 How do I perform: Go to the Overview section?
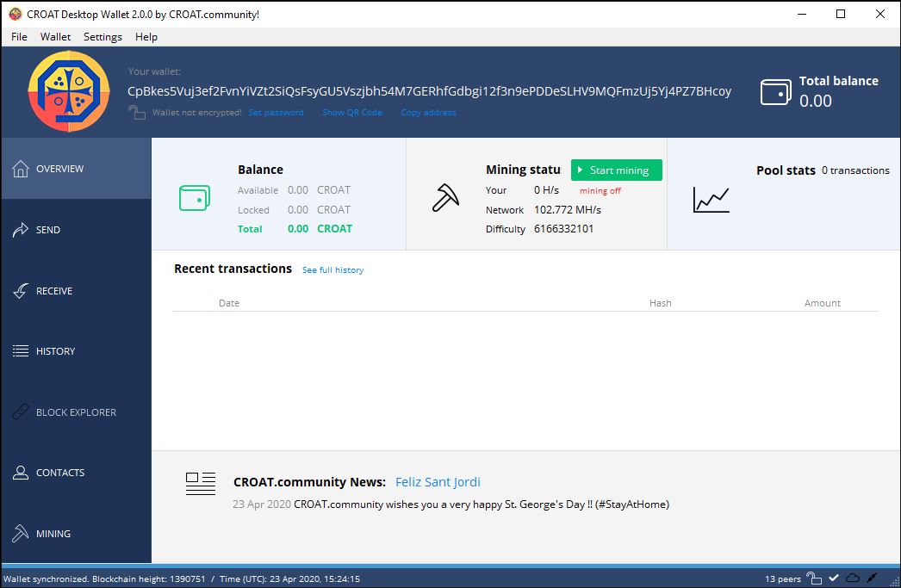(76, 168)
